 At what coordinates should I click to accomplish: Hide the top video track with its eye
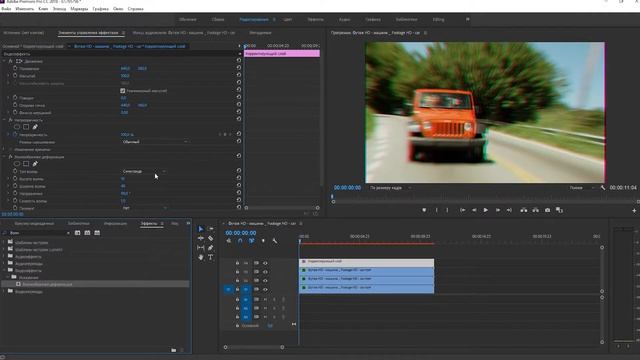pyautogui.click(x=265, y=263)
